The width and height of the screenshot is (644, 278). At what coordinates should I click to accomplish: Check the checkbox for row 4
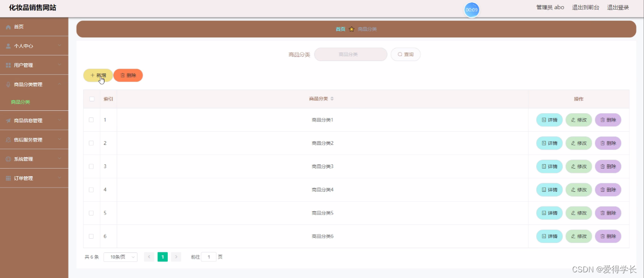click(x=91, y=189)
